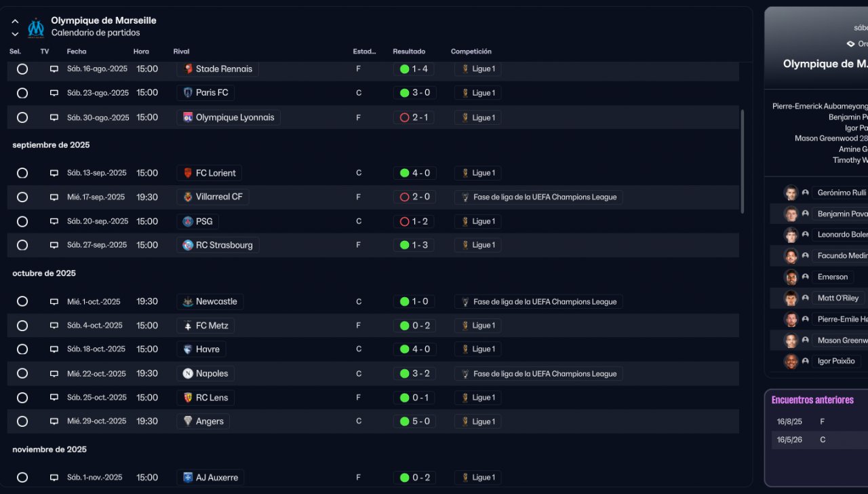Click the PSG club badge icon
Viewport: 868px width, 494px height.
tap(188, 221)
